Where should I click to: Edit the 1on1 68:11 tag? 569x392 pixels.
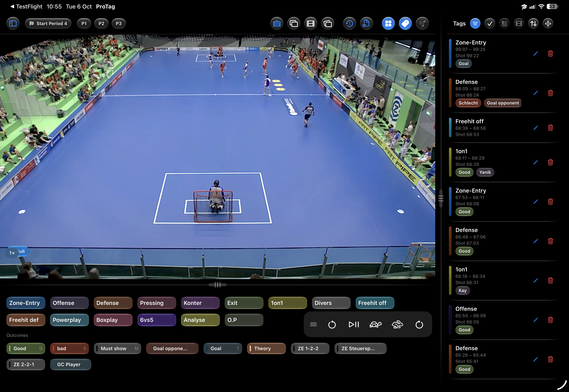tap(536, 162)
